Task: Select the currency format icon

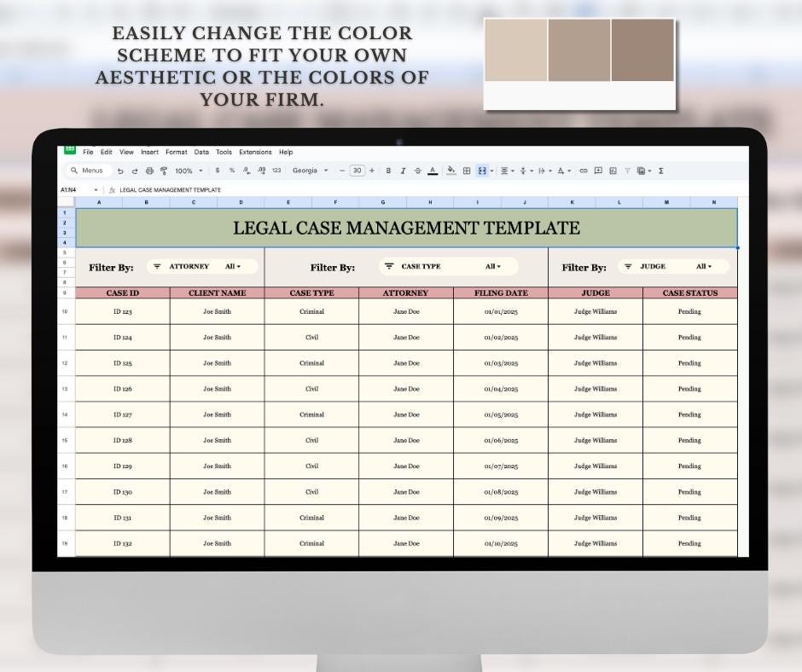Action: (x=218, y=171)
